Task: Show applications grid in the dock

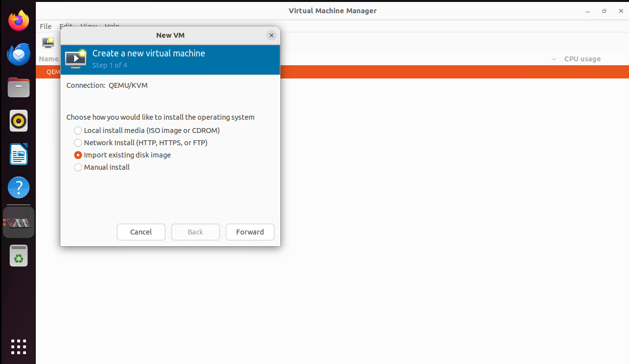Action: click(19, 346)
